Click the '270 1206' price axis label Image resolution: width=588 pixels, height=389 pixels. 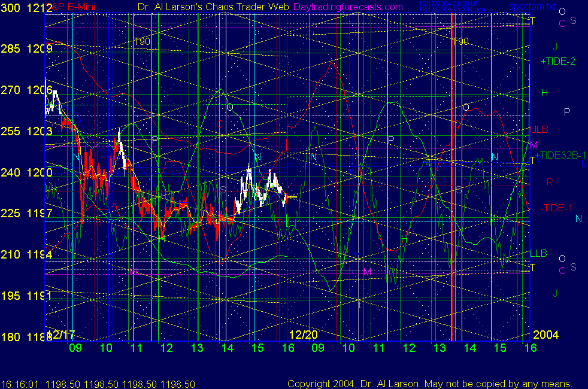[x=26, y=90]
